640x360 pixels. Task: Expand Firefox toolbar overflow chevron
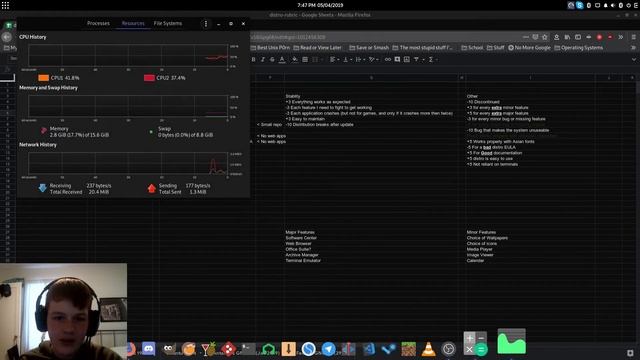coord(620,37)
